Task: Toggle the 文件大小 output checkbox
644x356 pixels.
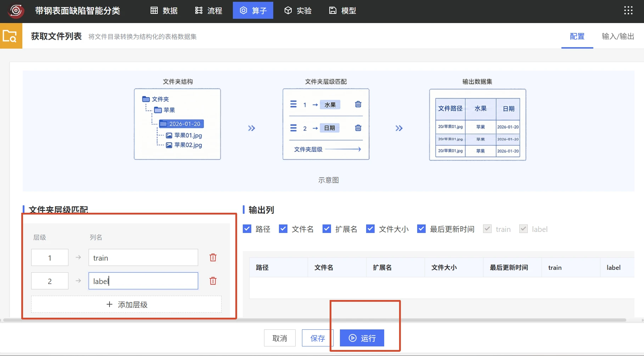Action: pyautogui.click(x=370, y=229)
